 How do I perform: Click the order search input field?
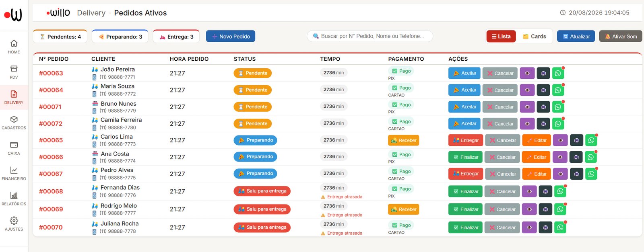(x=370, y=36)
